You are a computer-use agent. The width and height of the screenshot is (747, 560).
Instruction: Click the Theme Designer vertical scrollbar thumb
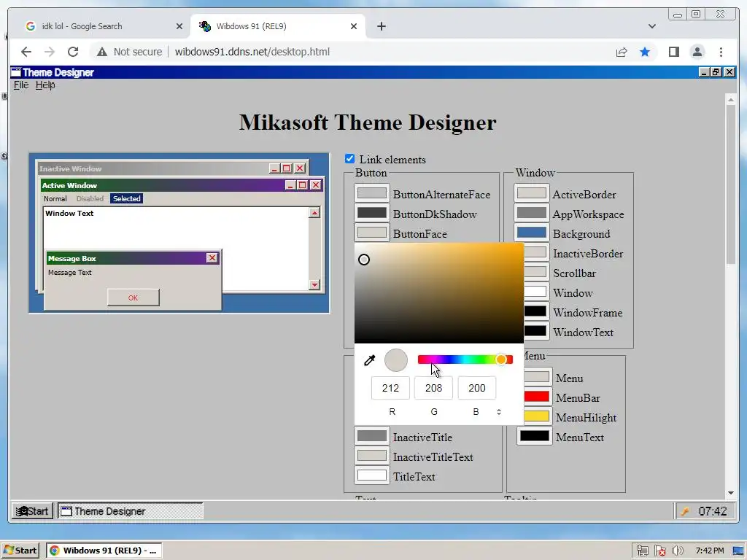[x=731, y=184]
